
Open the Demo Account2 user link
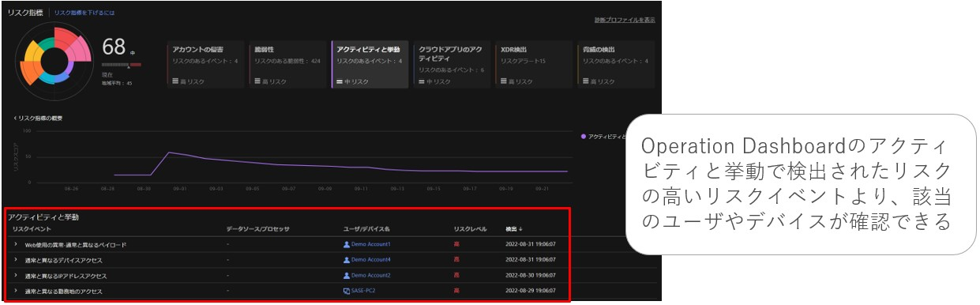371,275
